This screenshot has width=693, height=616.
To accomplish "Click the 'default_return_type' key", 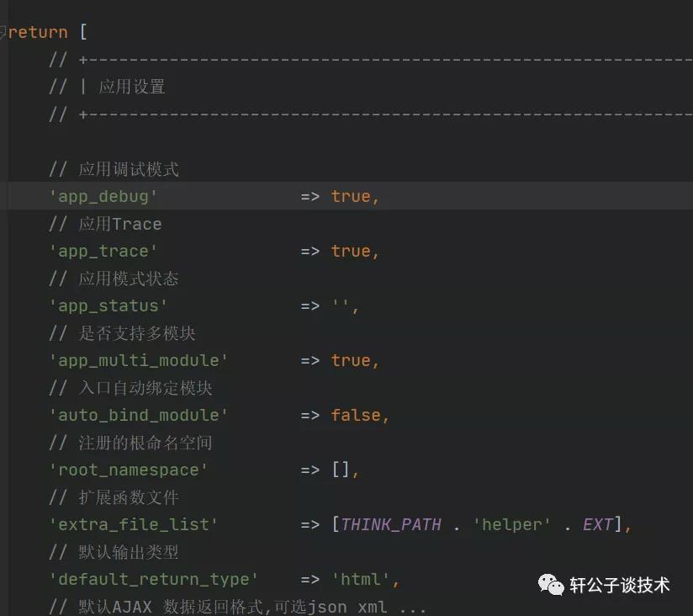I will point(154,579).
